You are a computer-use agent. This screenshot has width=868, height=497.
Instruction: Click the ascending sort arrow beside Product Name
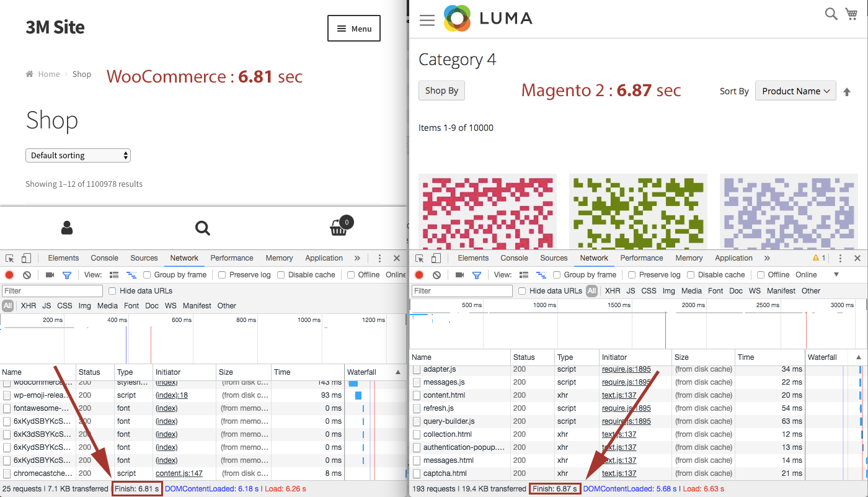click(847, 92)
